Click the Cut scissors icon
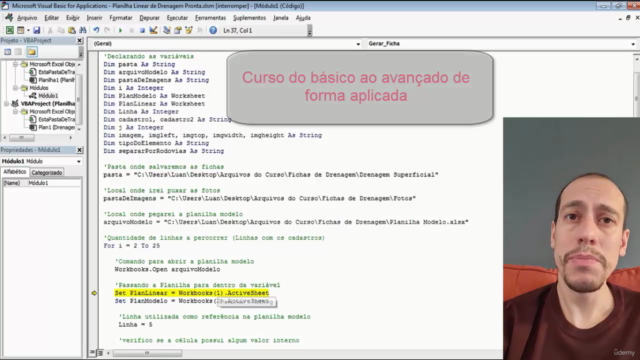The width and height of the screenshot is (640, 360). (50, 30)
